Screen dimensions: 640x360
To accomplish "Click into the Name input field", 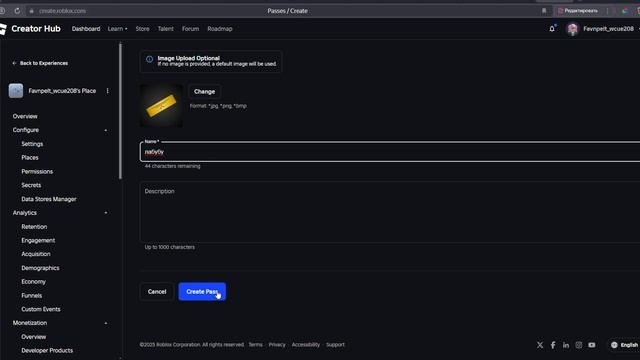I will tap(390, 152).
